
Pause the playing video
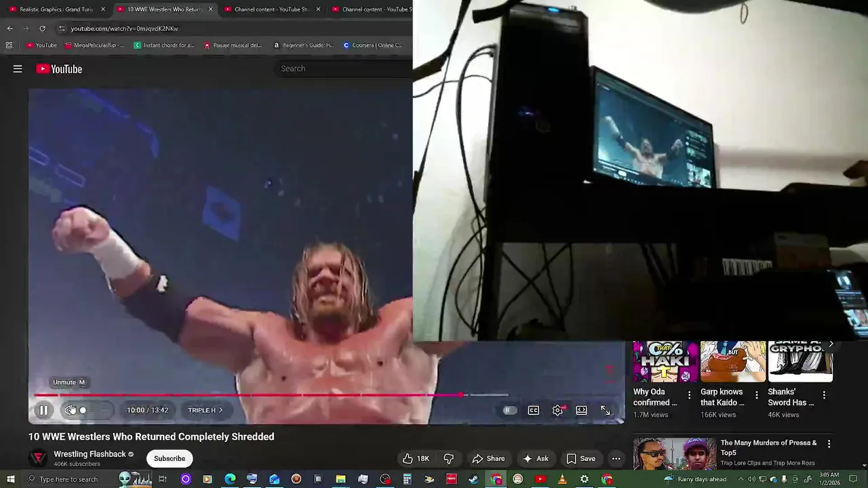tap(43, 410)
